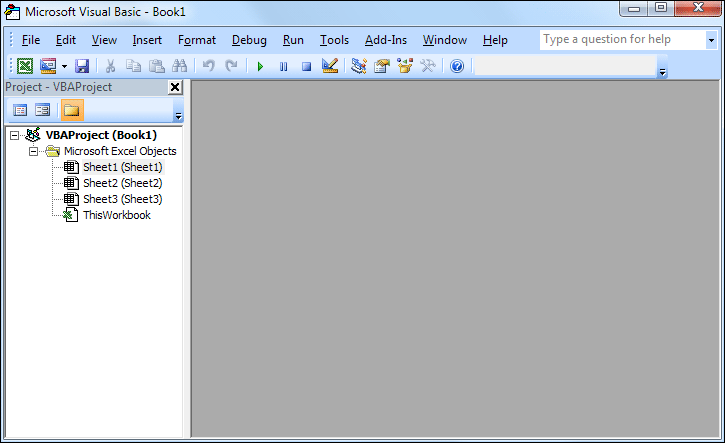Open the Tools menu

click(x=334, y=40)
